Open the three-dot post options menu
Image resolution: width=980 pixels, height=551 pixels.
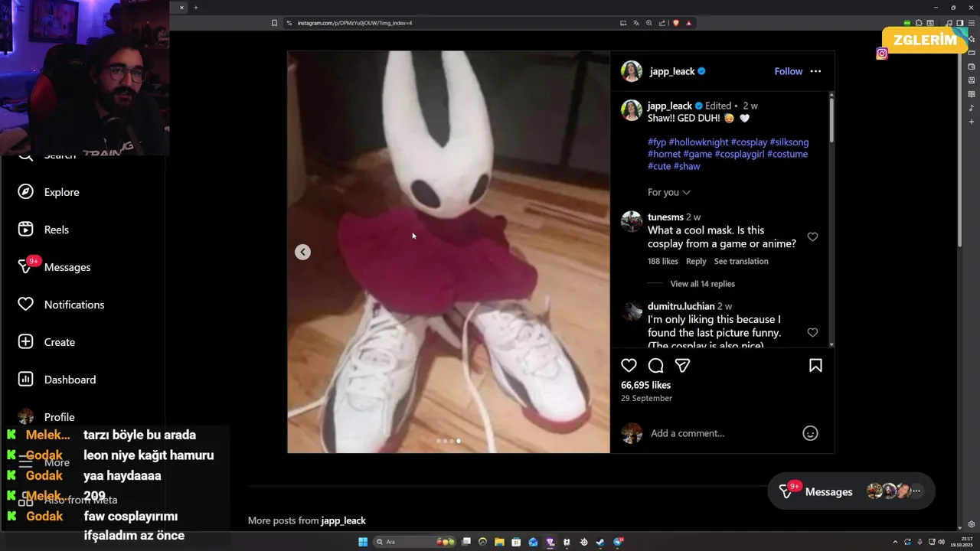[x=815, y=71]
